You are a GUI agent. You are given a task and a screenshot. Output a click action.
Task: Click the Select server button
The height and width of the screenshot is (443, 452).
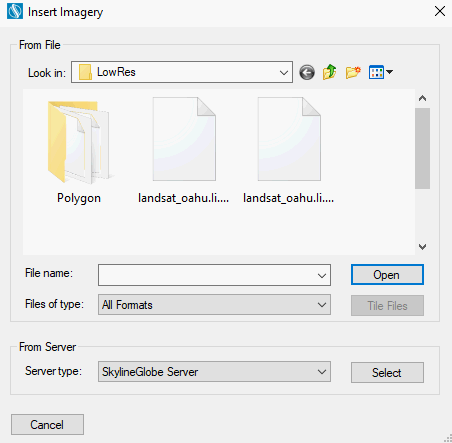click(387, 373)
